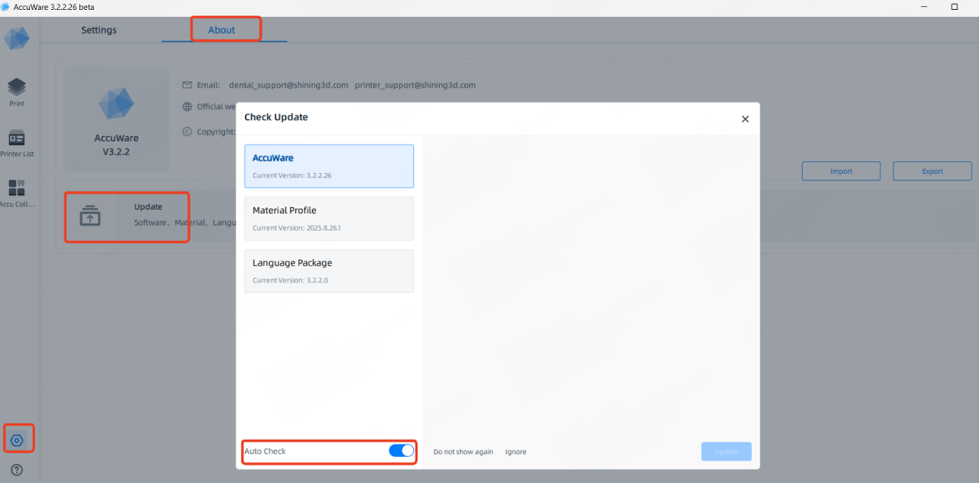Screen dimensions: 980x483
Task: Open the help question mark icon
Action: pyautogui.click(x=17, y=470)
